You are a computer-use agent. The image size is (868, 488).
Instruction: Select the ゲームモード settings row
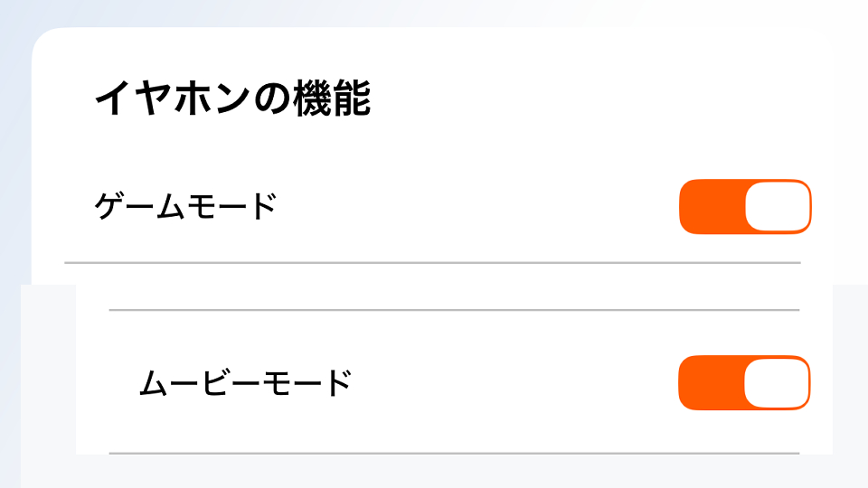pyautogui.click(x=434, y=208)
